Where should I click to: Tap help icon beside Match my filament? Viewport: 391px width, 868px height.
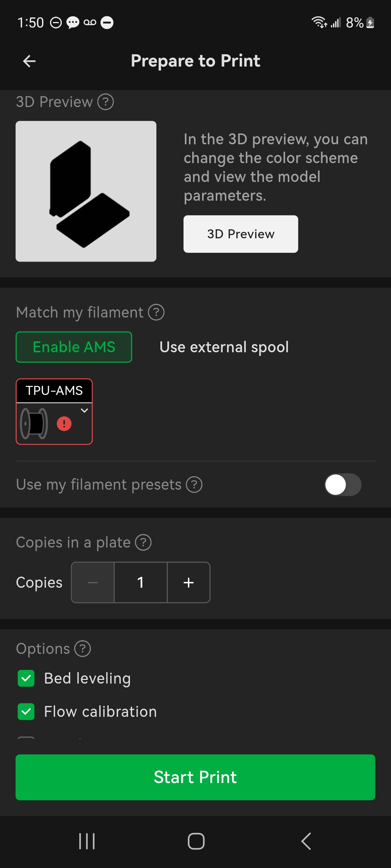156,312
